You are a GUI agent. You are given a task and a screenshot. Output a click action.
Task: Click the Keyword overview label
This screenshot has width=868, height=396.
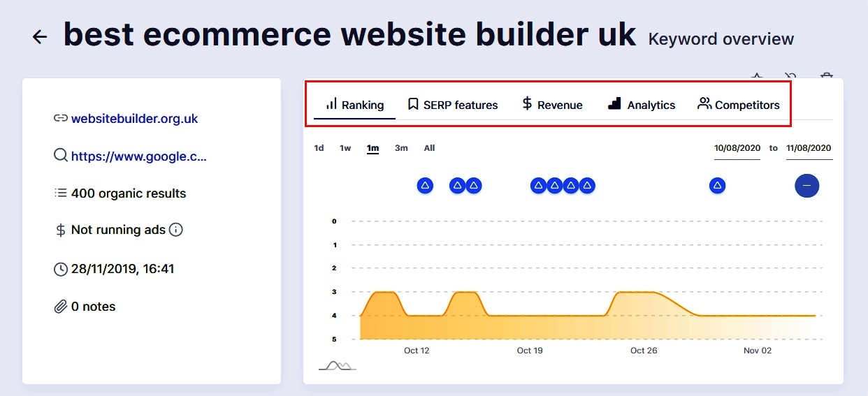click(721, 39)
